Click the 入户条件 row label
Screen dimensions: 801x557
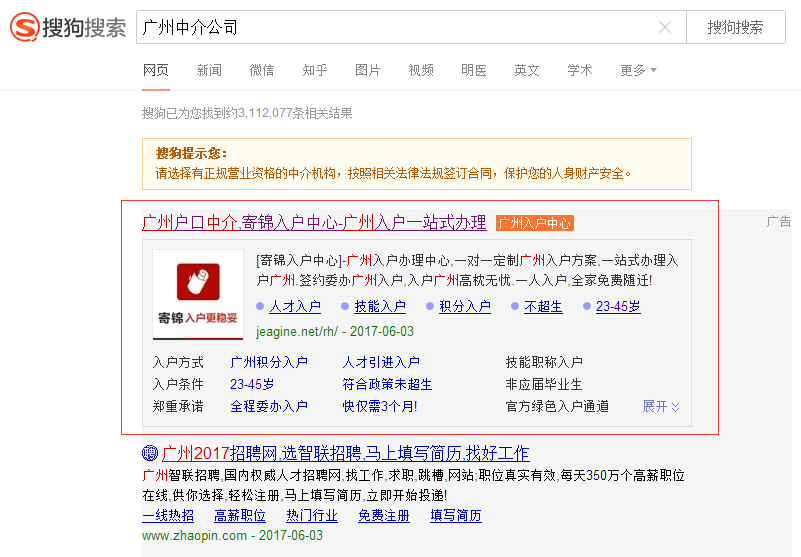point(178,384)
